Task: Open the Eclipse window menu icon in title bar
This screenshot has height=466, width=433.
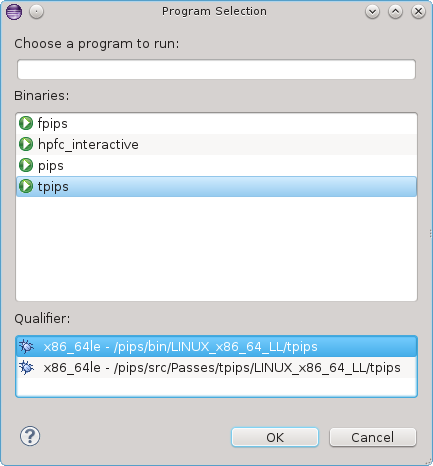Action: [x=14, y=12]
